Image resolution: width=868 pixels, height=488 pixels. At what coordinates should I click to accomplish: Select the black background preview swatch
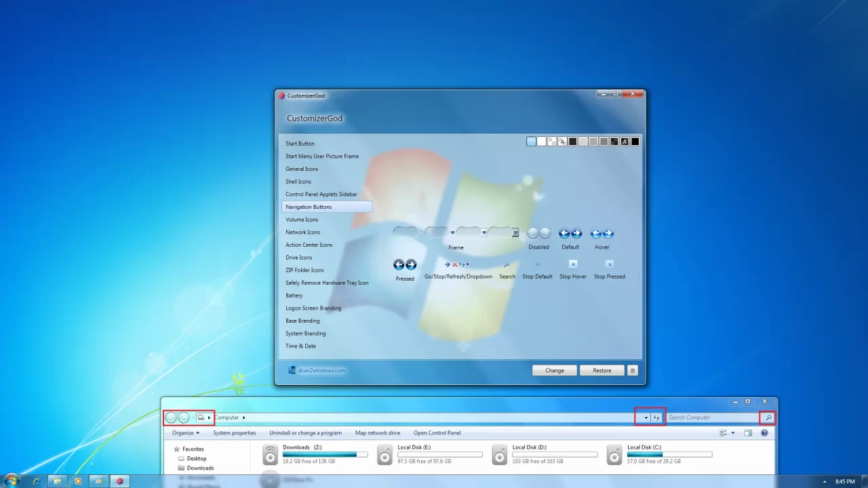634,141
